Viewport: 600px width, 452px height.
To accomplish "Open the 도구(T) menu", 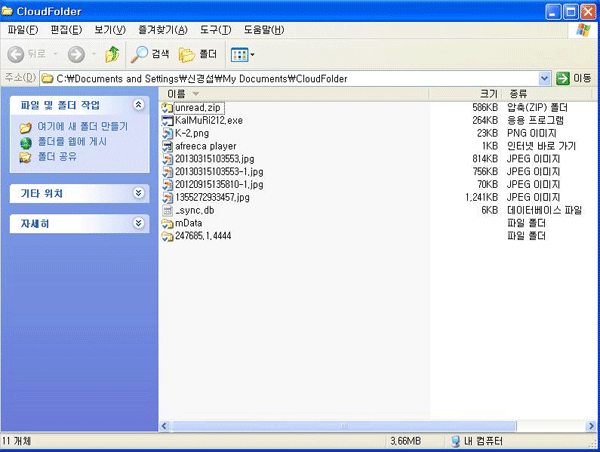I will point(216,30).
